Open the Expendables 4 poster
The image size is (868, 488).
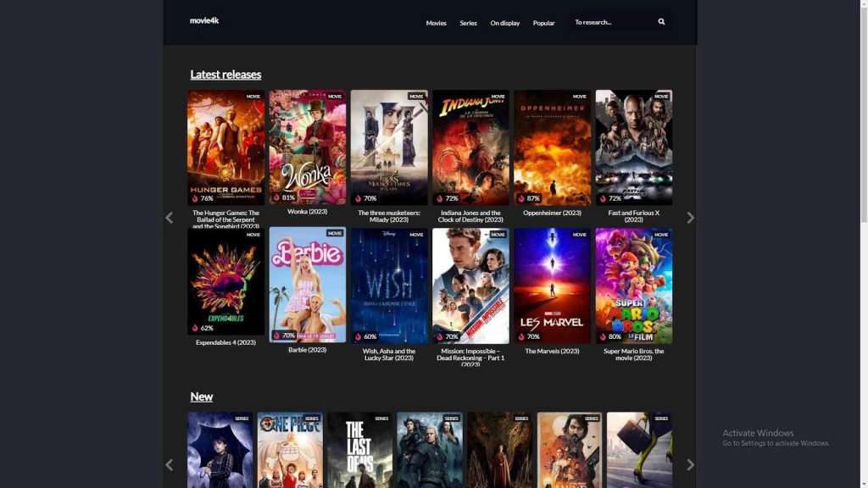tap(225, 281)
